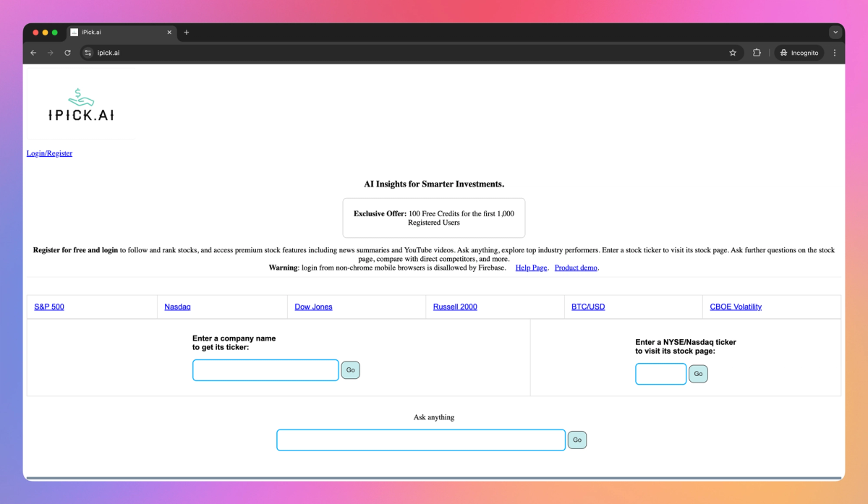Bookmark the page using the star icon
868x504 pixels.
[733, 52]
